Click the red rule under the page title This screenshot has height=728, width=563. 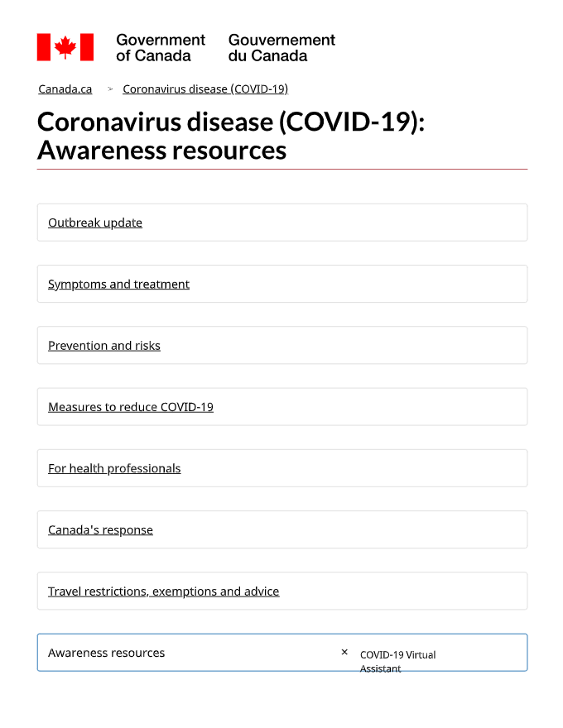click(x=282, y=170)
